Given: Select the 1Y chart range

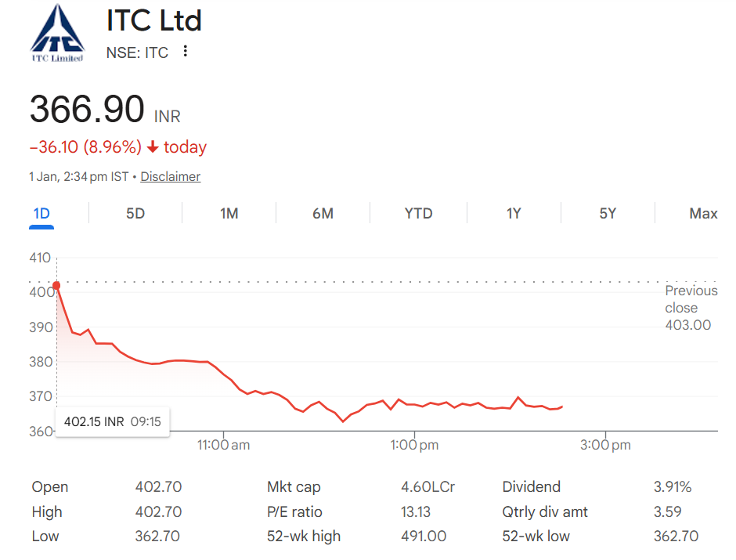Looking at the screenshot, I should (x=514, y=214).
